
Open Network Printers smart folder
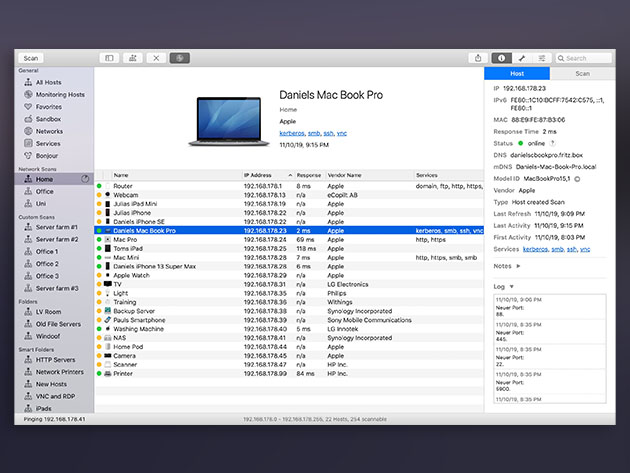(x=54, y=372)
